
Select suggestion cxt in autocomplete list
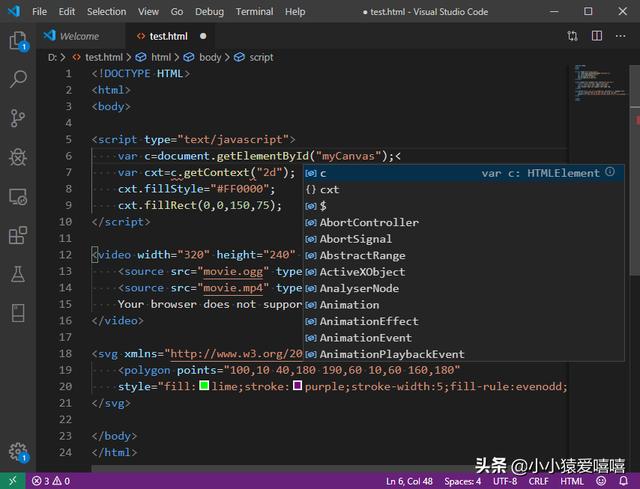pyautogui.click(x=464, y=189)
